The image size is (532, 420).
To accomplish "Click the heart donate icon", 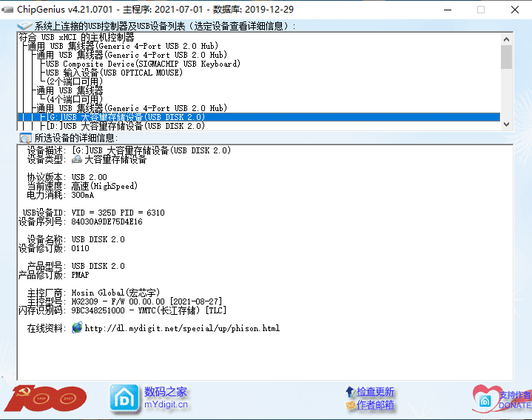I will (x=485, y=399).
